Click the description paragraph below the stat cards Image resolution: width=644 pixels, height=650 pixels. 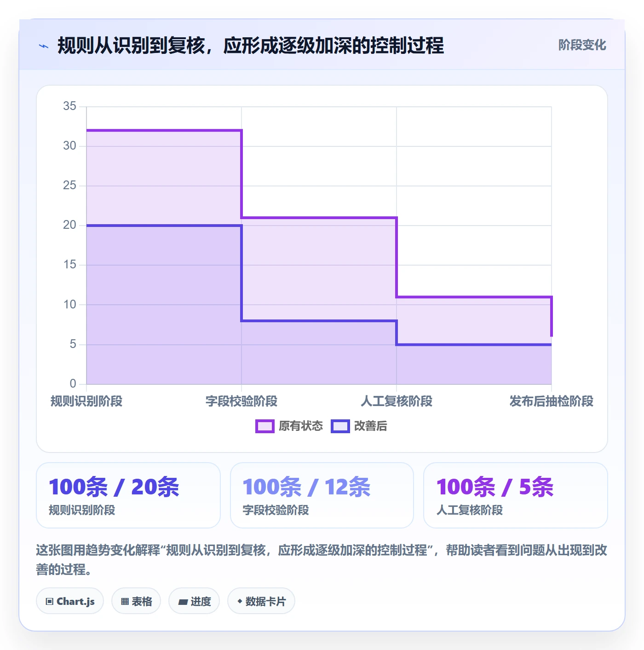tap(322, 560)
